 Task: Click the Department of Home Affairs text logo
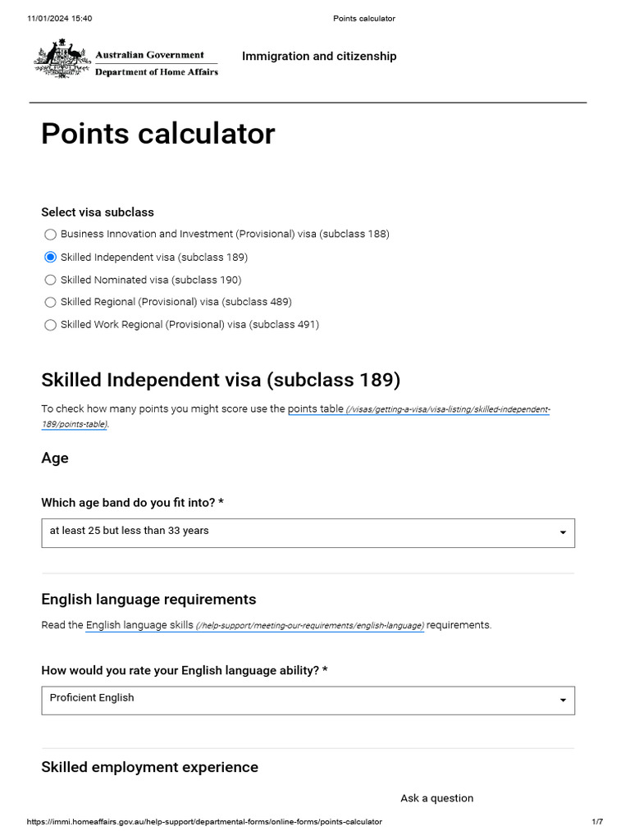[157, 72]
